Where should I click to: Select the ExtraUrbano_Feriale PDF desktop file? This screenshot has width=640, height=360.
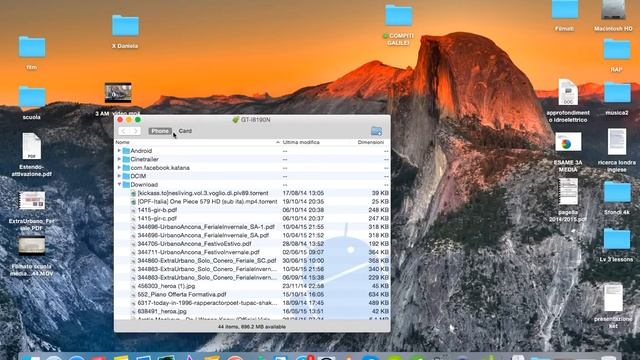click(32, 200)
